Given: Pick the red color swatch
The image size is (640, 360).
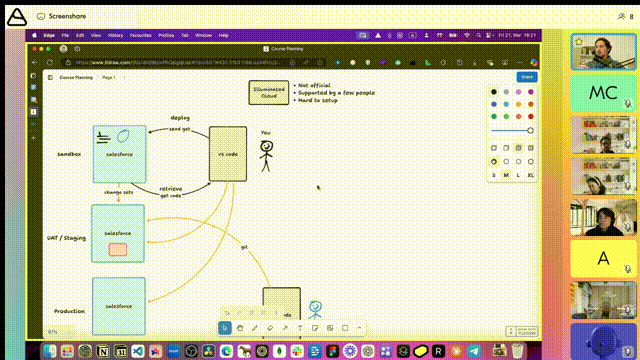Looking at the screenshot, I should point(531,116).
